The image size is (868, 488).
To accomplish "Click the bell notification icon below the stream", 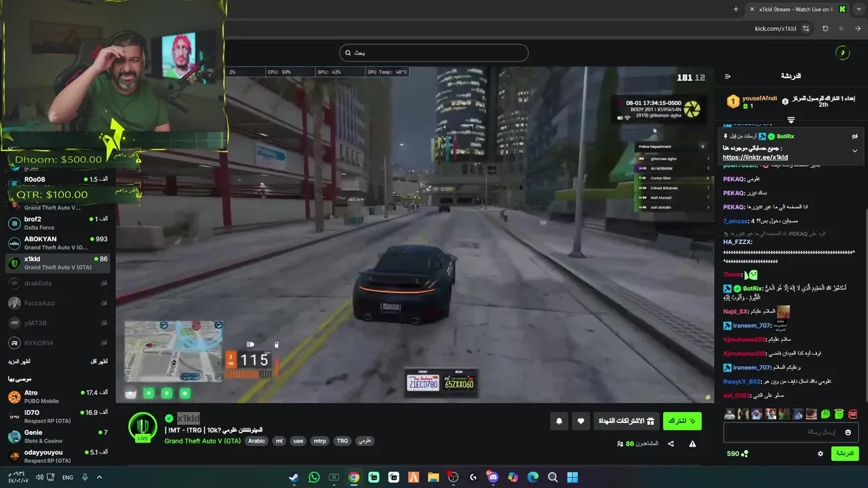I will coord(559,421).
